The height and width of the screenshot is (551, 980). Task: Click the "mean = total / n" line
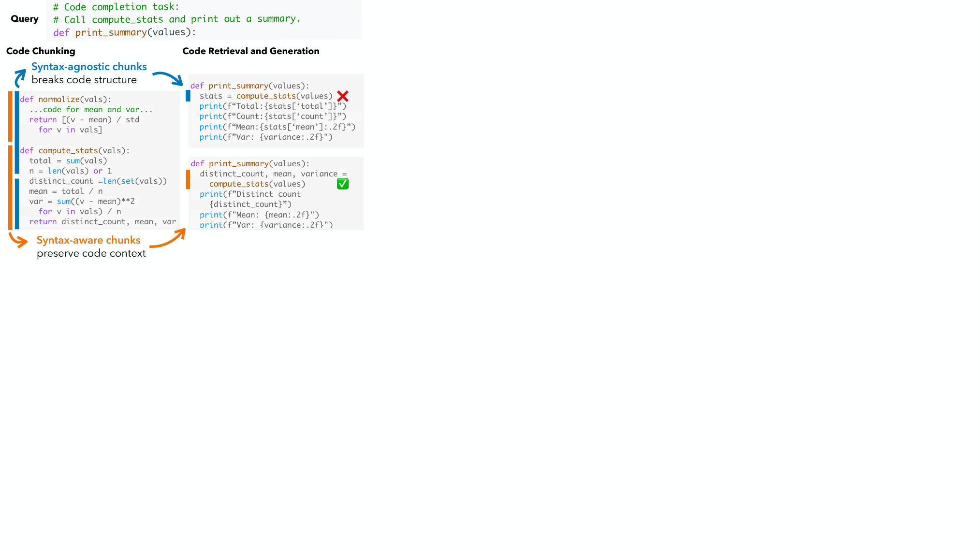coord(66,191)
